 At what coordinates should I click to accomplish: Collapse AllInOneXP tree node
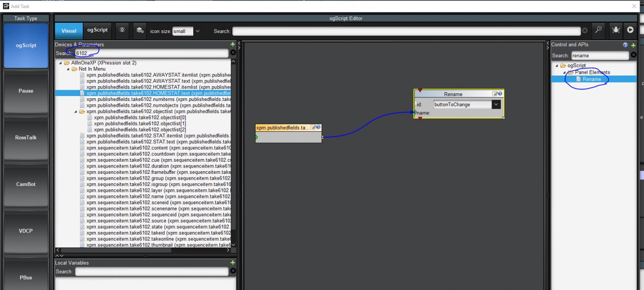pyautogui.click(x=60, y=63)
